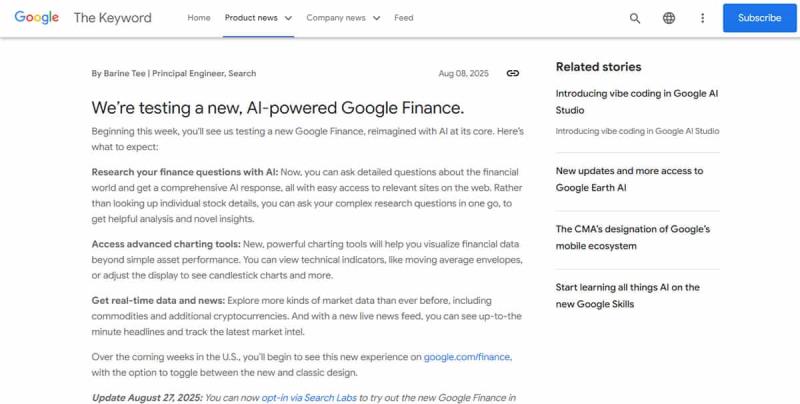
Task: Open the opt-in via Search Labs link
Action: point(309,398)
